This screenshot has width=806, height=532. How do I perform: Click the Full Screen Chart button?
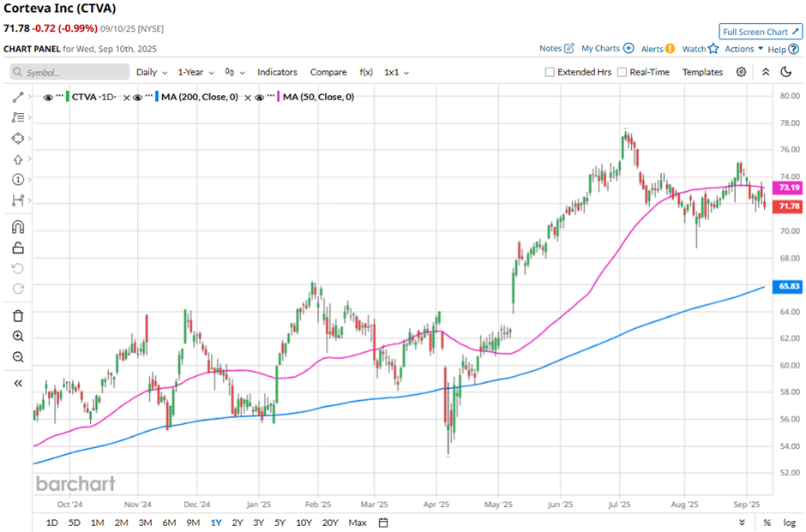761,32
